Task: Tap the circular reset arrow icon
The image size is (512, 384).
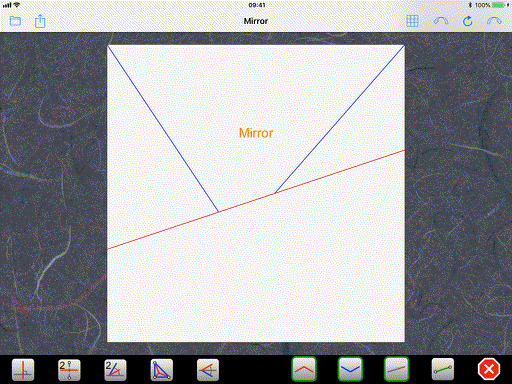Action: click(x=468, y=21)
